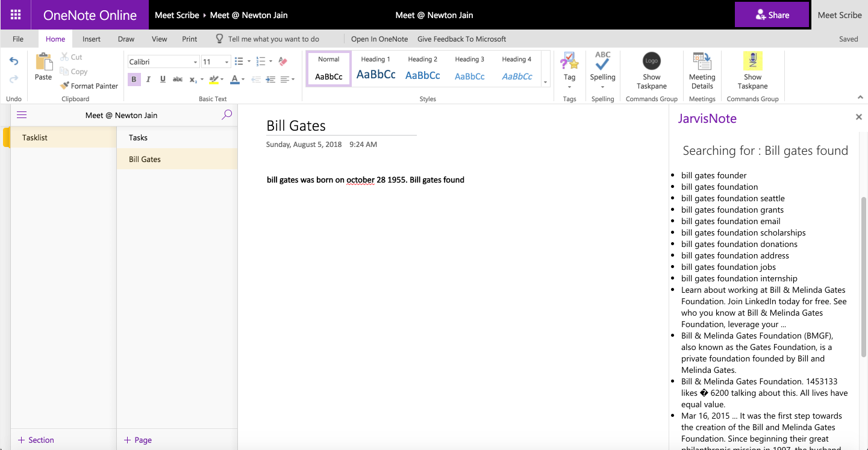Open the font name Calibri dropdown
The image size is (868, 450).
pos(195,62)
